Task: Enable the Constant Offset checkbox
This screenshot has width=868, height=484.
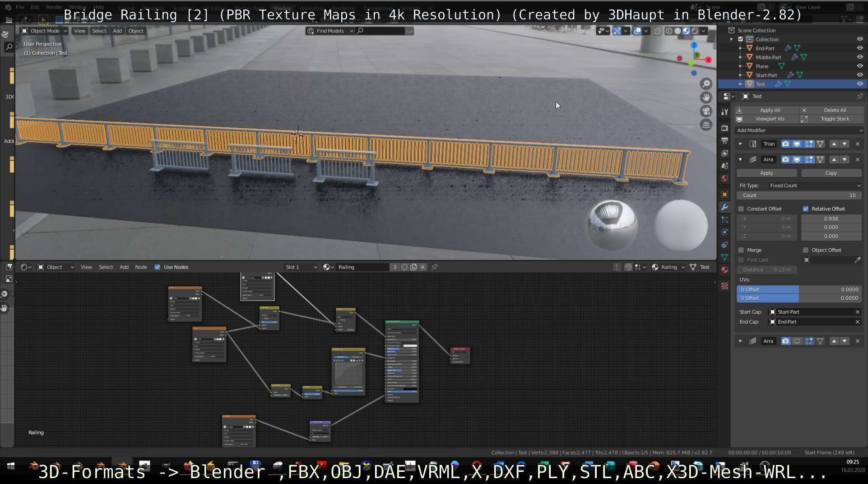Action: pos(741,209)
